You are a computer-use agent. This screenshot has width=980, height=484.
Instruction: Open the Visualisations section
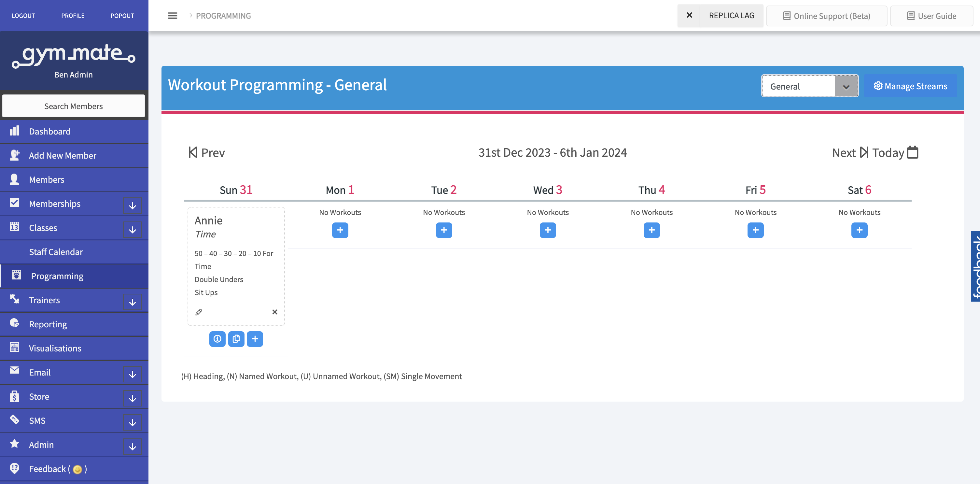coord(55,348)
